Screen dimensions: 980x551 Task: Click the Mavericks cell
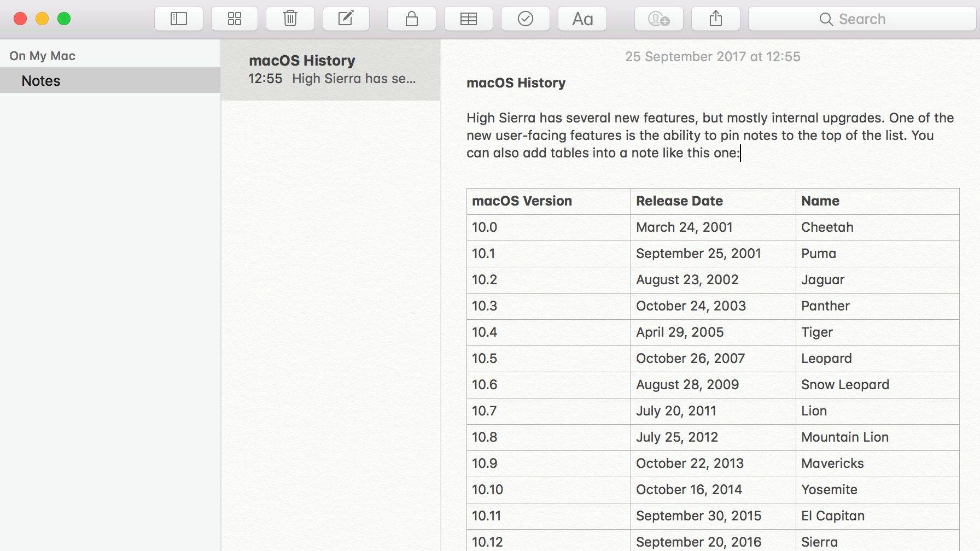coord(878,464)
